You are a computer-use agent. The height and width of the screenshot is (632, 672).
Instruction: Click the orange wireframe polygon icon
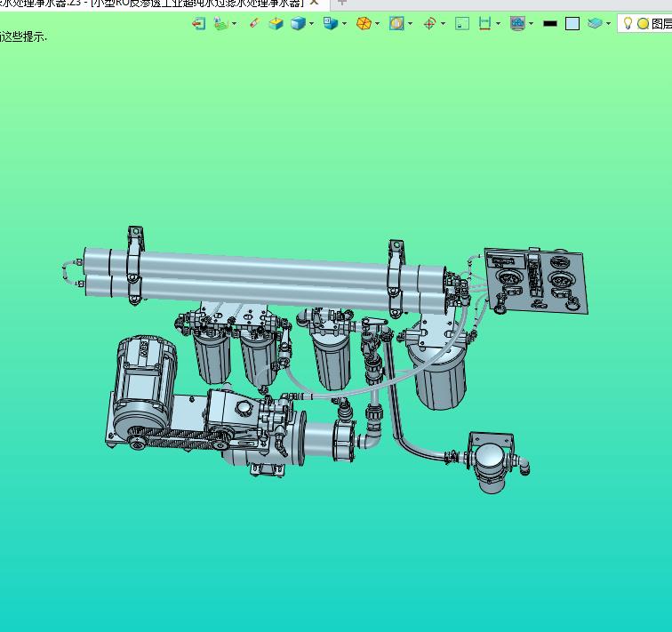pyautogui.click(x=364, y=24)
